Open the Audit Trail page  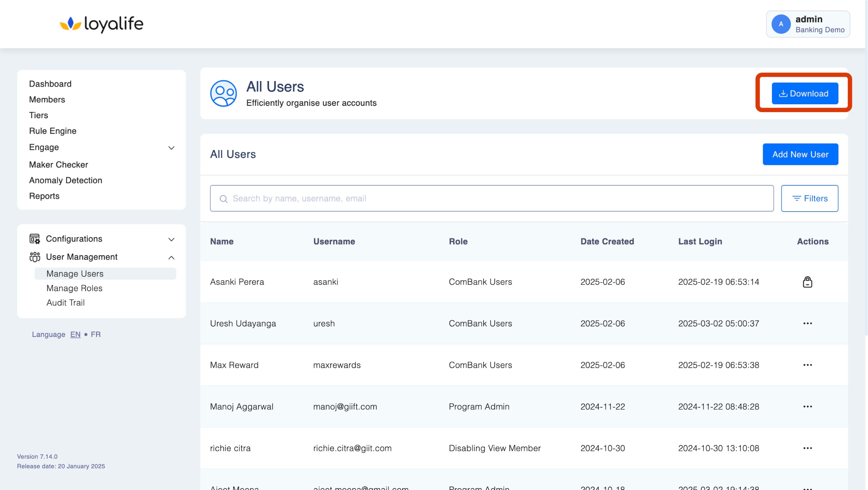pyautogui.click(x=65, y=302)
